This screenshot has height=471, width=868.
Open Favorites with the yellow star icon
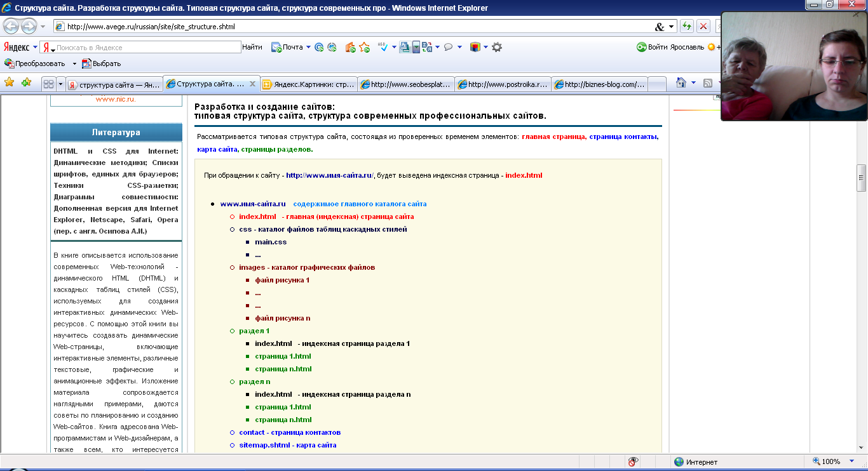click(x=9, y=83)
